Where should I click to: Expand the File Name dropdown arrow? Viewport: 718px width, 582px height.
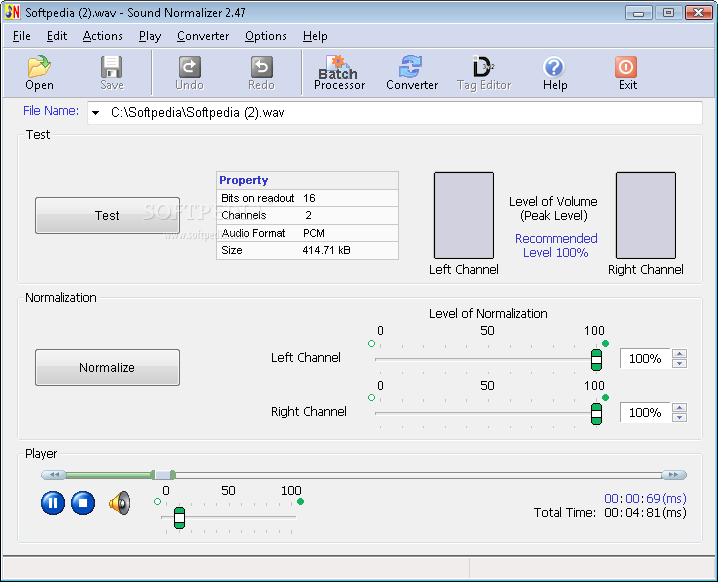point(95,113)
